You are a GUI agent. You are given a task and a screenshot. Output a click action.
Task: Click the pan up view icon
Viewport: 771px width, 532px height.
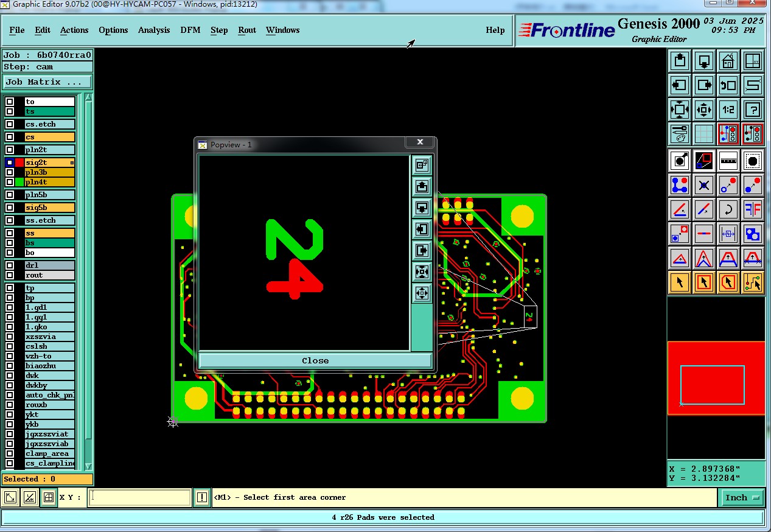(x=680, y=61)
